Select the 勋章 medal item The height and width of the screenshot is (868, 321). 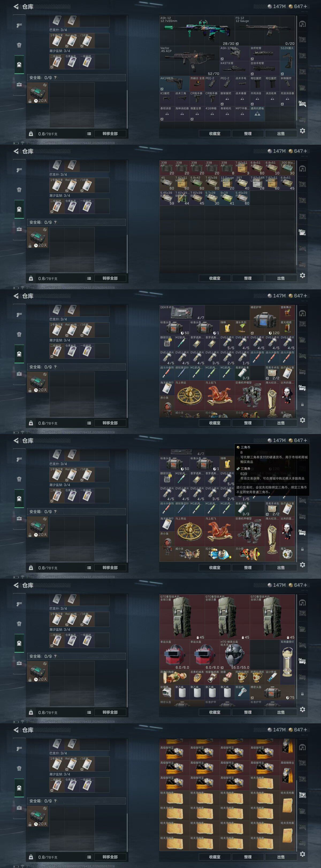click(227, 677)
